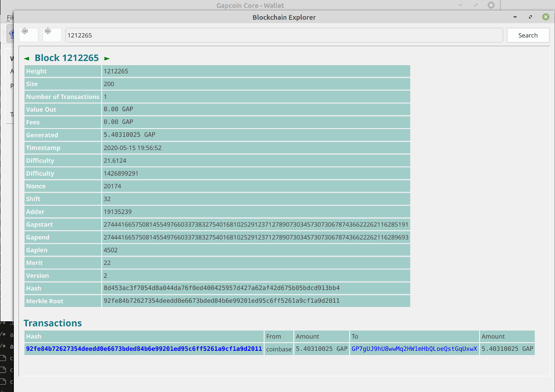Select the Generated row's 5.40310025 GAP value
Screen dimensions: 555x392
(129, 135)
